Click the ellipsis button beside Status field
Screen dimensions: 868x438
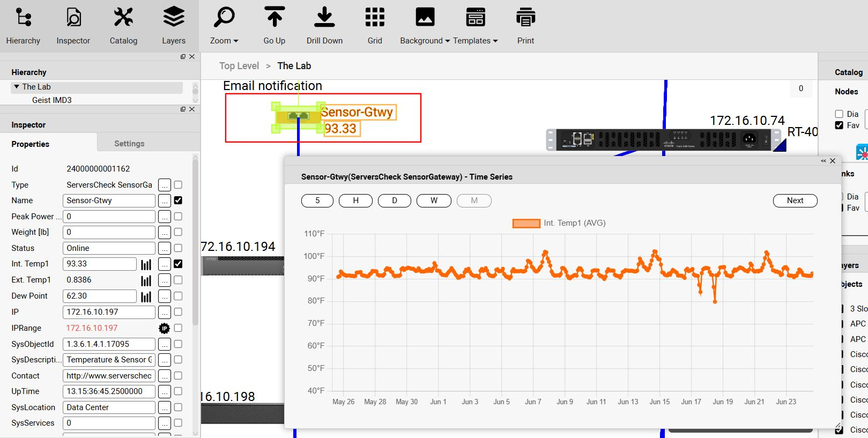(165, 248)
